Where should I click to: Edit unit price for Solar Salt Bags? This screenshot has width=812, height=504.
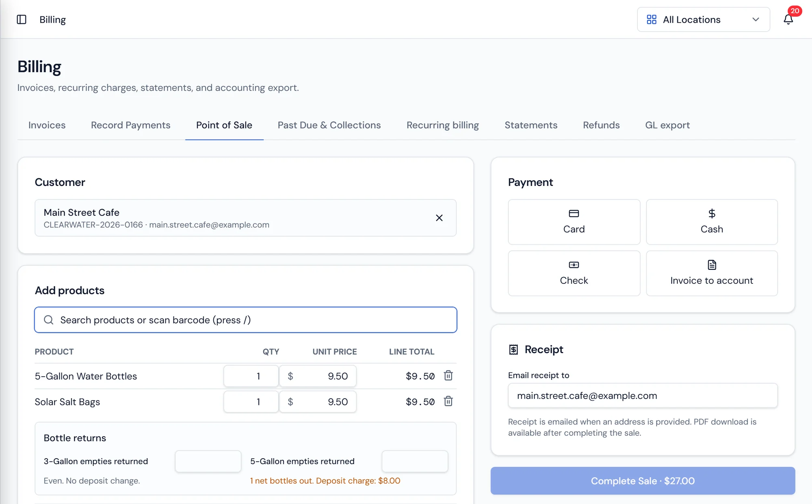pos(317,401)
